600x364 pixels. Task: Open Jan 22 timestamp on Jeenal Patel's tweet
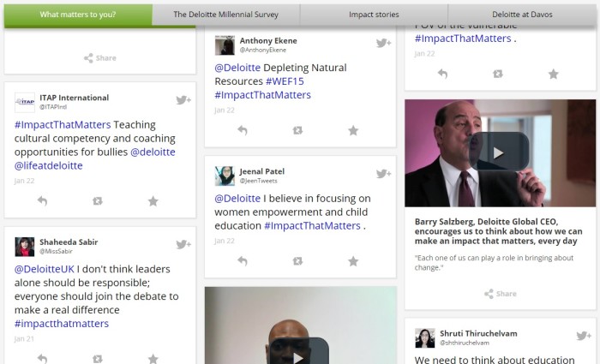pyautogui.click(x=225, y=241)
